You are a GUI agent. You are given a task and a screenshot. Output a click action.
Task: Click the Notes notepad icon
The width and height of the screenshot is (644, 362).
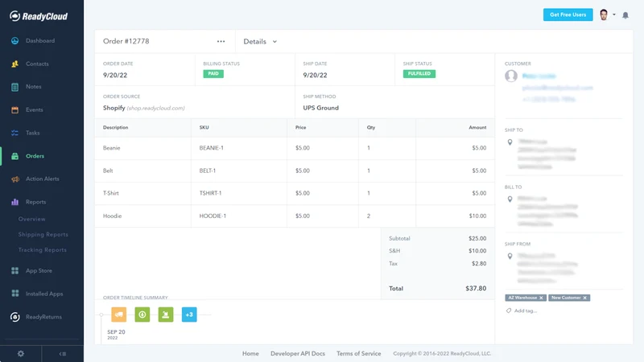point(14,87)
